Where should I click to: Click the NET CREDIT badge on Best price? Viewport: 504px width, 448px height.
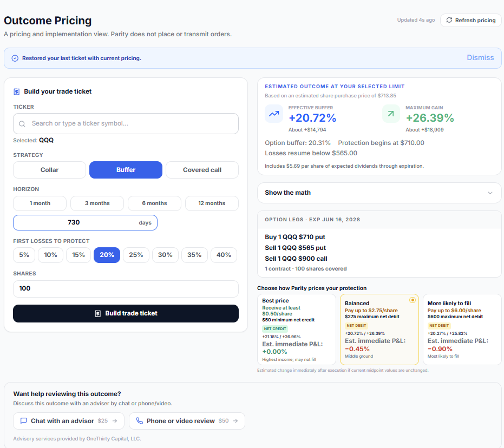(x=275, y=329)
